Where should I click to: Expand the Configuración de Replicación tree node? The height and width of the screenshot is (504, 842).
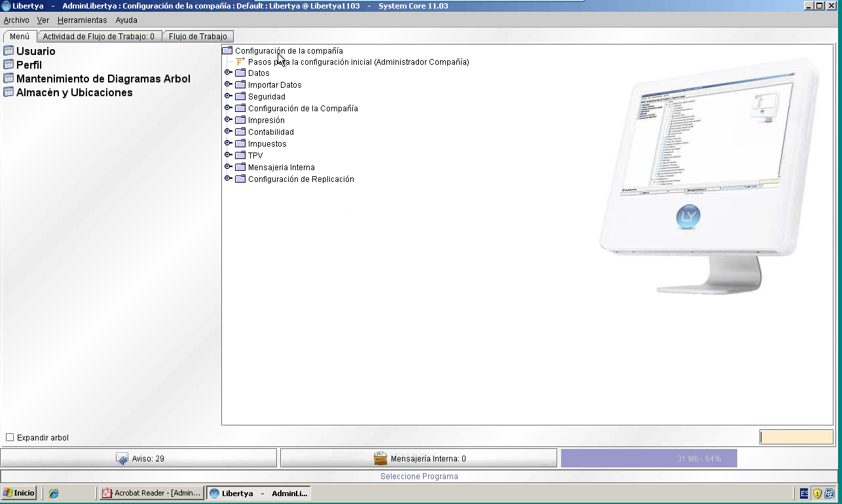[228, 179]
